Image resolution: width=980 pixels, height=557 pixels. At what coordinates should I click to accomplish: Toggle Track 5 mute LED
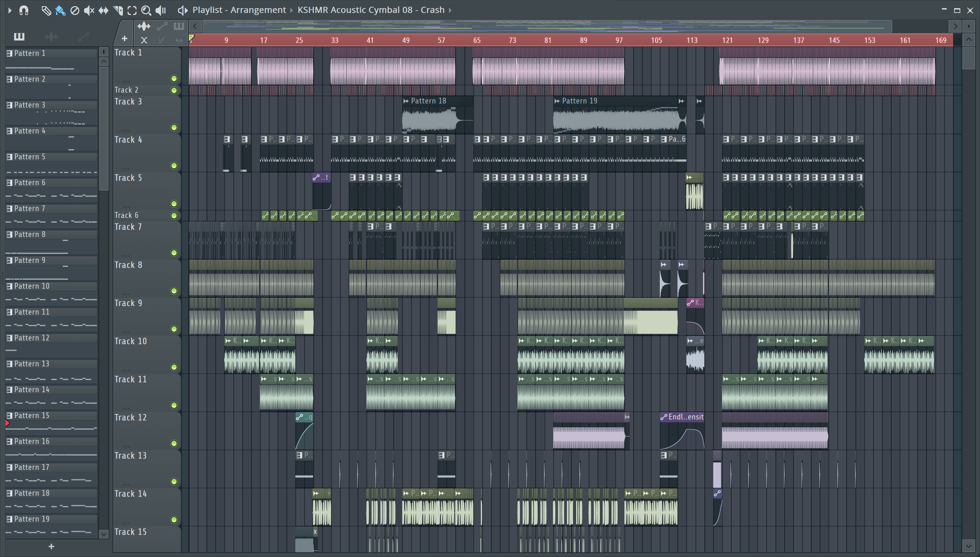pos(174,204)
